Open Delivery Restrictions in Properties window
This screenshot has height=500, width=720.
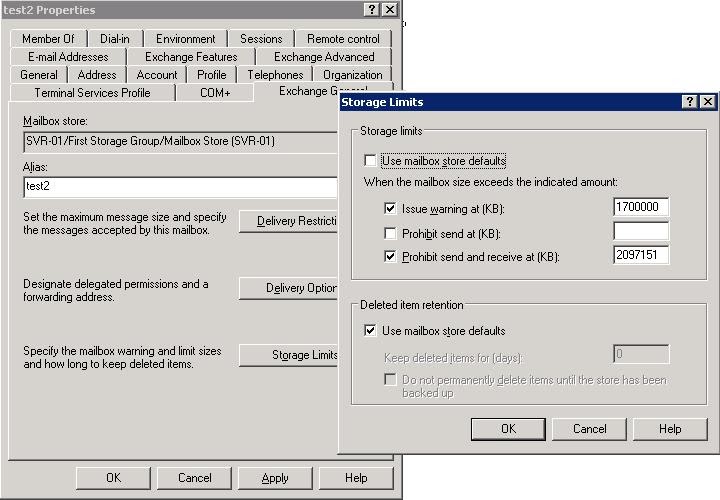(288, 221)
